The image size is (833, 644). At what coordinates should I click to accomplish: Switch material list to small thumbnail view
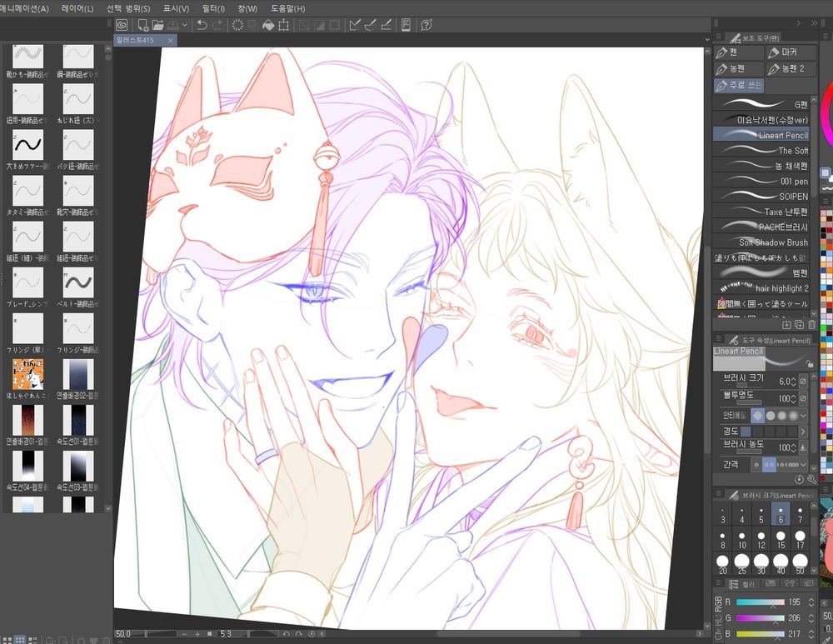click(20, 641)
